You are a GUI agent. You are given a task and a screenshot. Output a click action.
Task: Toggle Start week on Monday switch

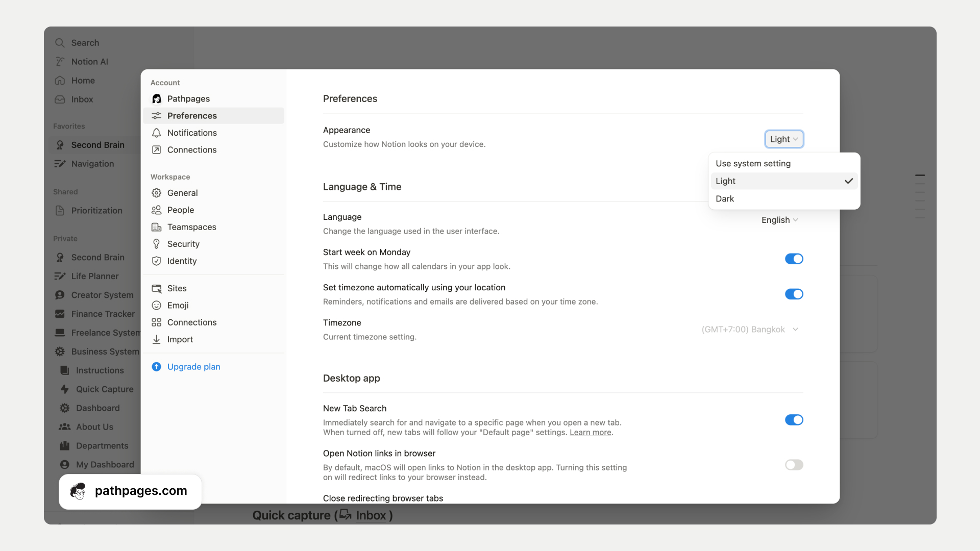pyautogui.click(x=794, y=259)
